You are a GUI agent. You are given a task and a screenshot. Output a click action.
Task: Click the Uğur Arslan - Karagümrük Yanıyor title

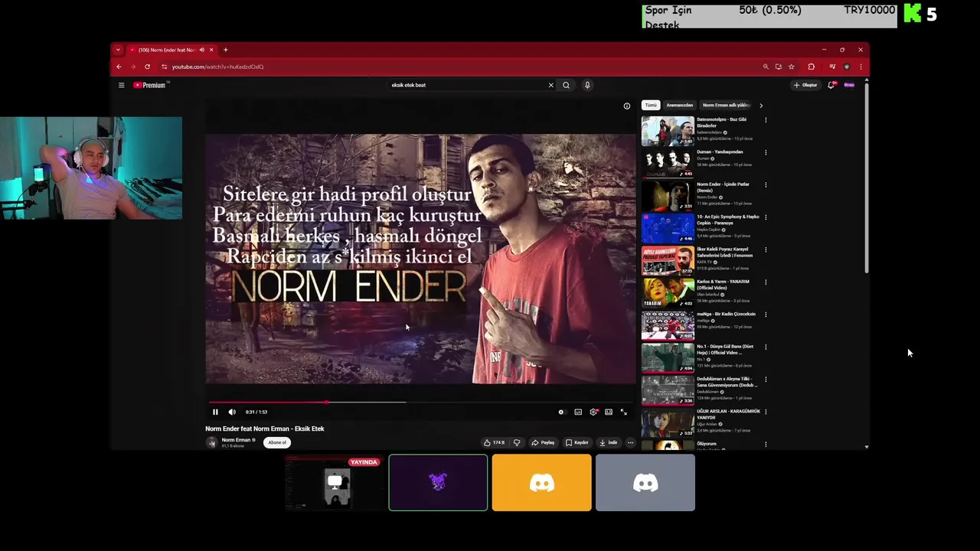point(728,414)
